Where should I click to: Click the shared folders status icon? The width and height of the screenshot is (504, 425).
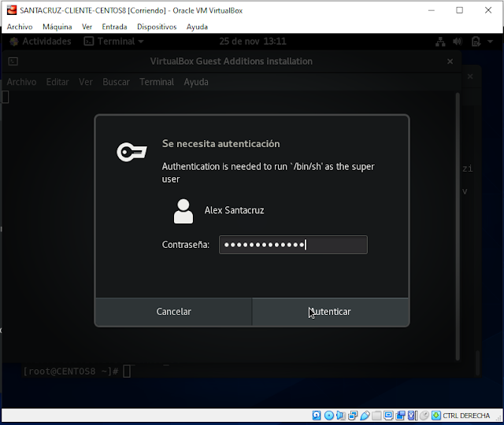tap(376, 416)
